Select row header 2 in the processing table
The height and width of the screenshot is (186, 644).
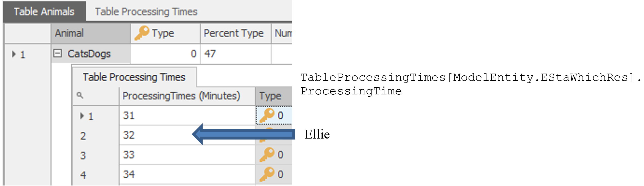[x=96, y=136]
